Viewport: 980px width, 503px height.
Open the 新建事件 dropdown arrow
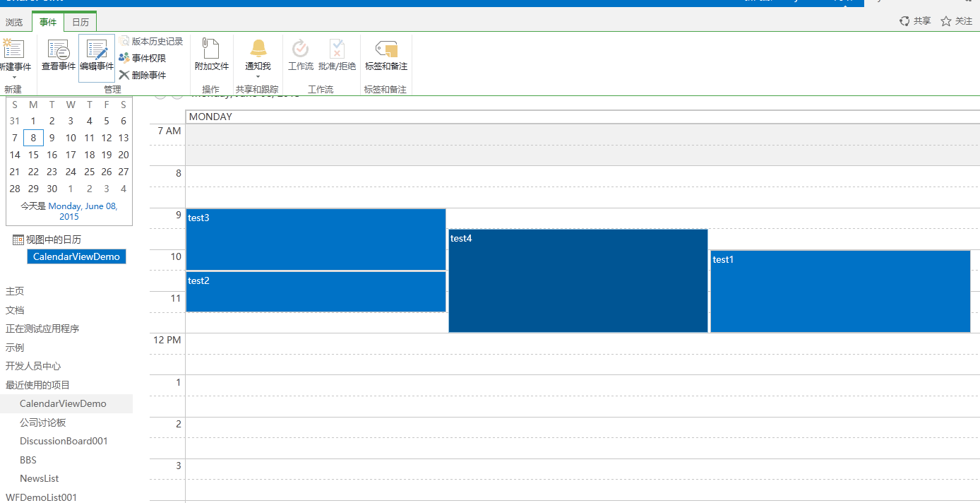14,76
